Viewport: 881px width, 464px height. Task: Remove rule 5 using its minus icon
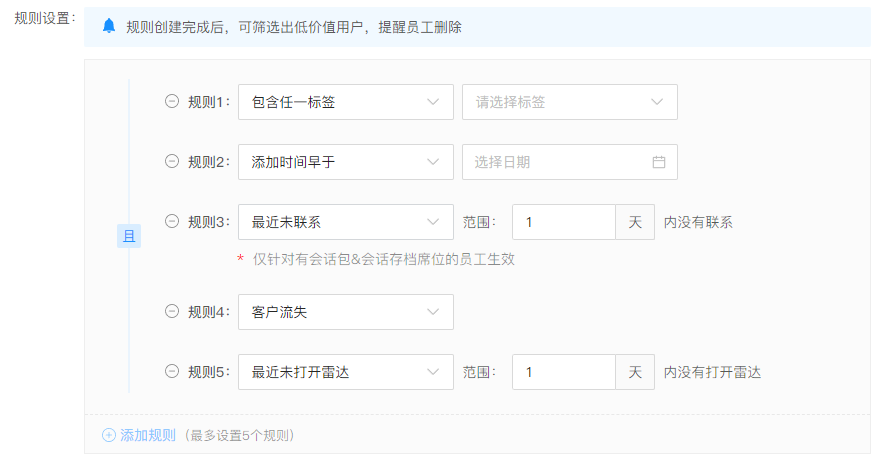(172, 372)
